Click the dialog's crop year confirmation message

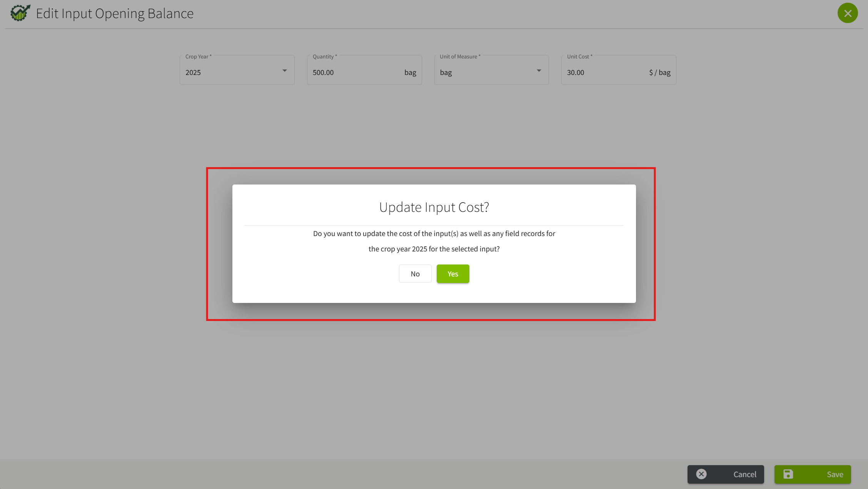tap(434, 241)
